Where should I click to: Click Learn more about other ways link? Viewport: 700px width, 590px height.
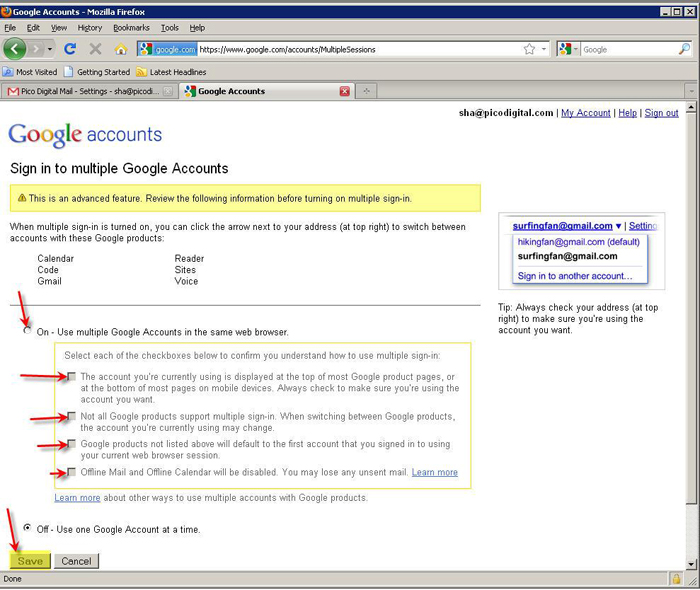[77, 498]
